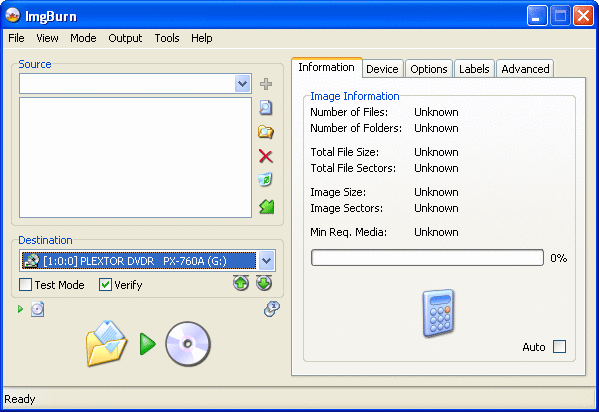599x412 pixels.
Task: Browse for a folder icon
Action: (266, 132)
